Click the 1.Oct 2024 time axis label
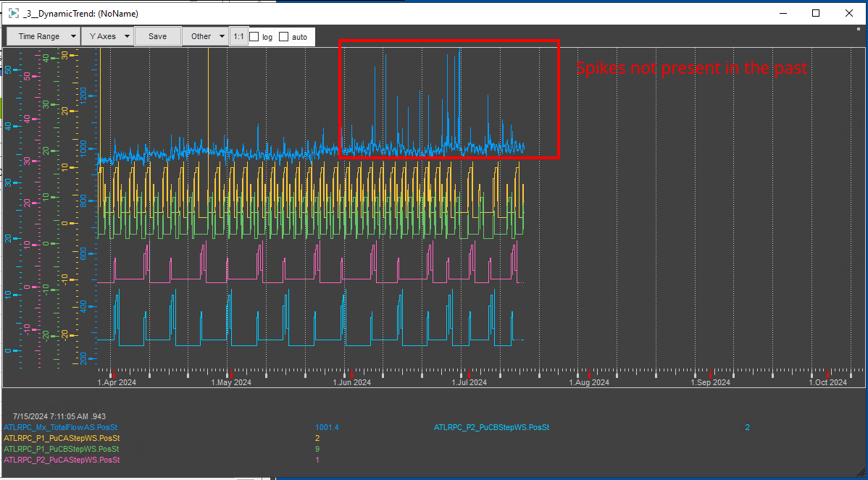The width and height of the screenshot is (868, 480). 828,382
